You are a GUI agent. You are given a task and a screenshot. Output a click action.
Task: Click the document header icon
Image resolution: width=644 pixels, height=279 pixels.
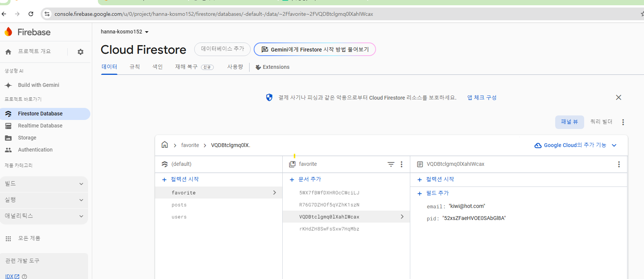pos(420,164)
